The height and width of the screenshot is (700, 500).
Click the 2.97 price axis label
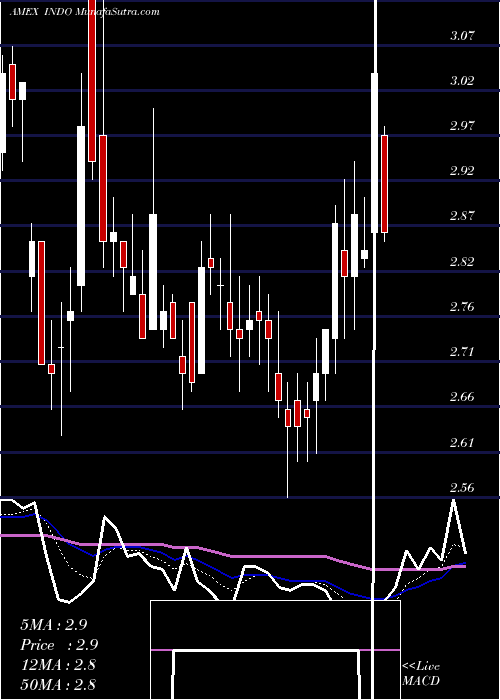(462, 125)
